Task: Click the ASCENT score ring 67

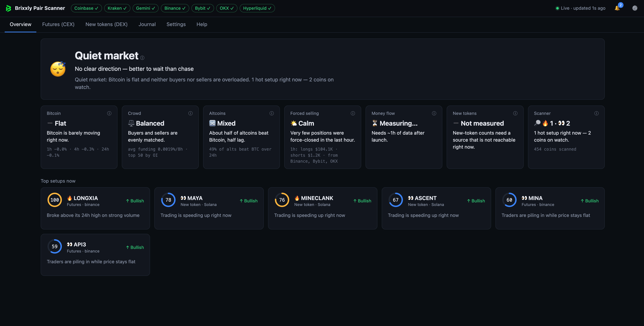Action: click(396, 200)
